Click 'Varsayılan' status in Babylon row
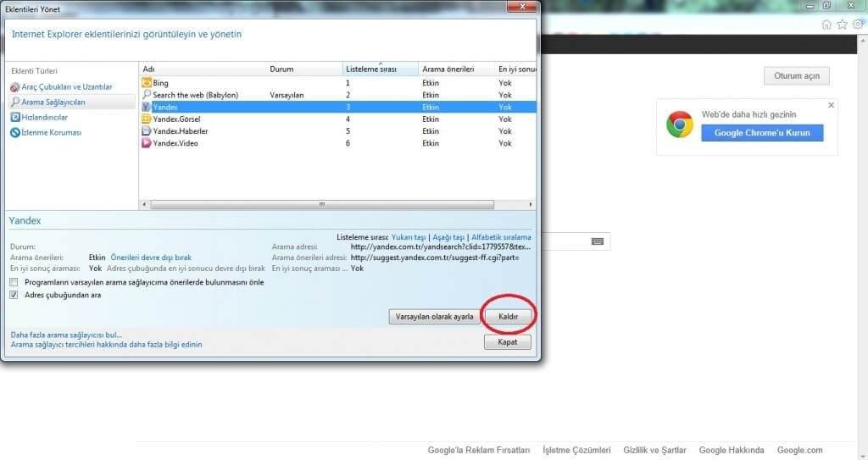 tap(287, 95)
